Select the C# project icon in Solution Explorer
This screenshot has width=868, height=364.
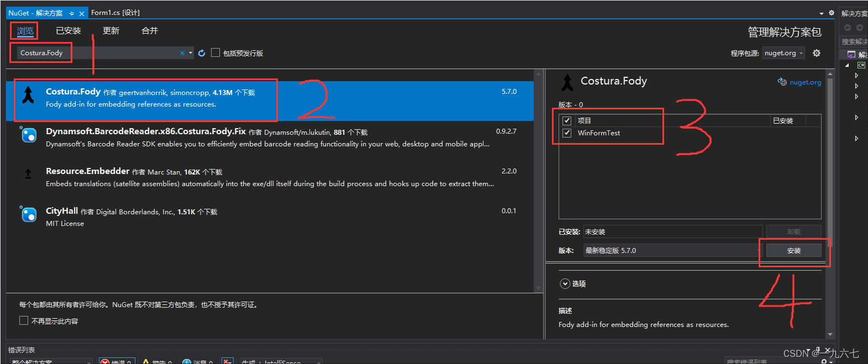click(861, 65)
